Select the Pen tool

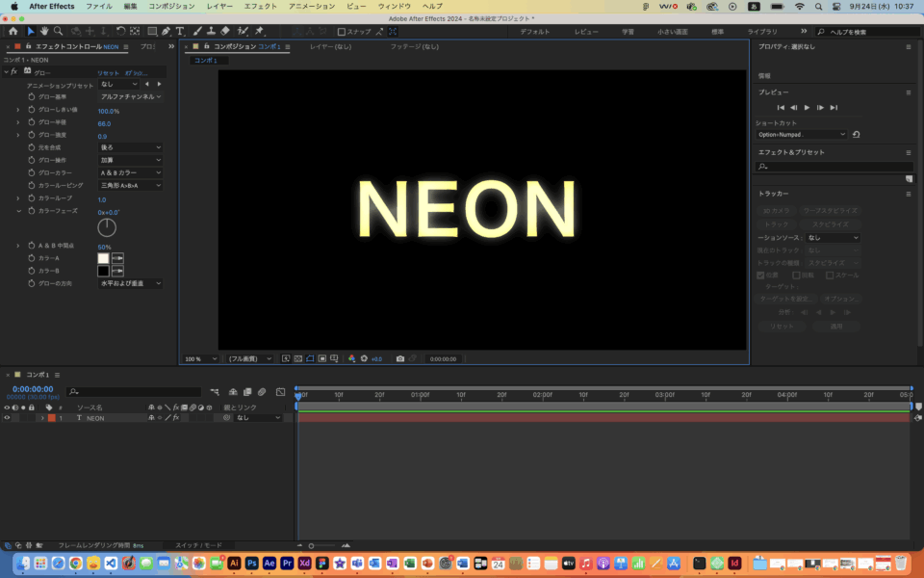[166, 31]
